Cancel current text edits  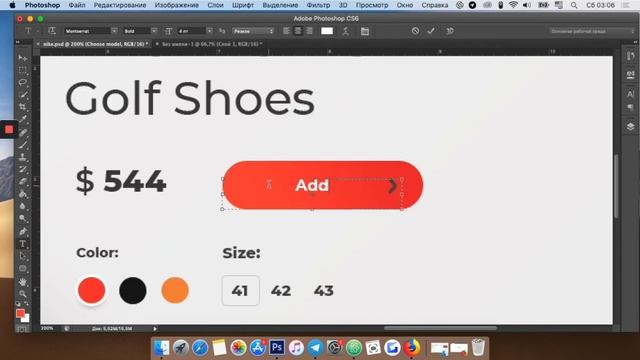(415, 31)
